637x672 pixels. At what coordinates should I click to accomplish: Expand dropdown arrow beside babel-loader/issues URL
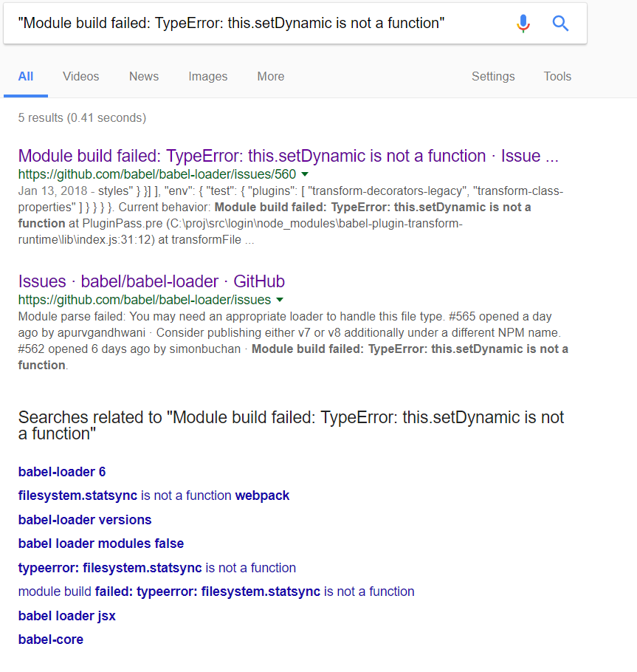click(280, 300)
